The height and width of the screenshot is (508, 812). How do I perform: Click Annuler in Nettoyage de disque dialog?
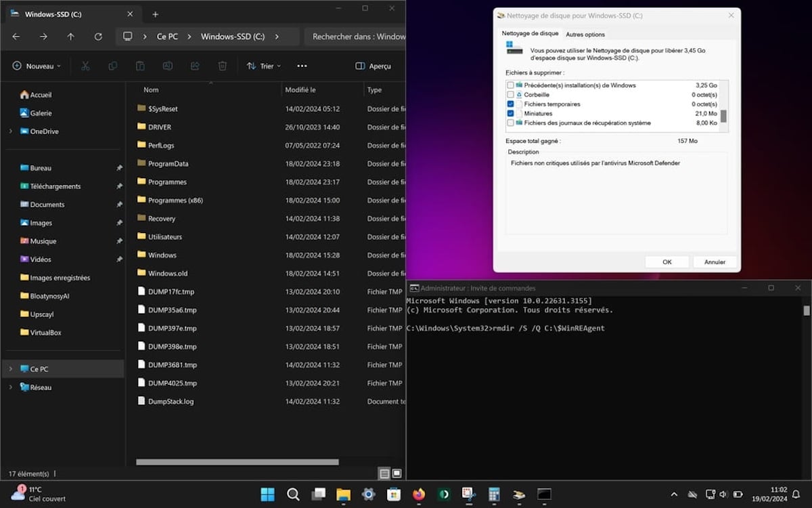[x=715, y=261]
